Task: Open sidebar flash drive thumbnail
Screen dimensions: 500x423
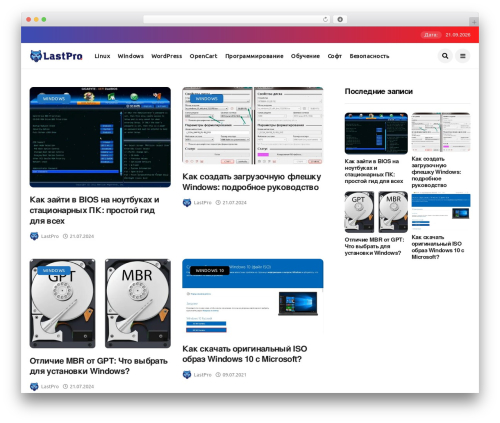Action: pos(441,132)
